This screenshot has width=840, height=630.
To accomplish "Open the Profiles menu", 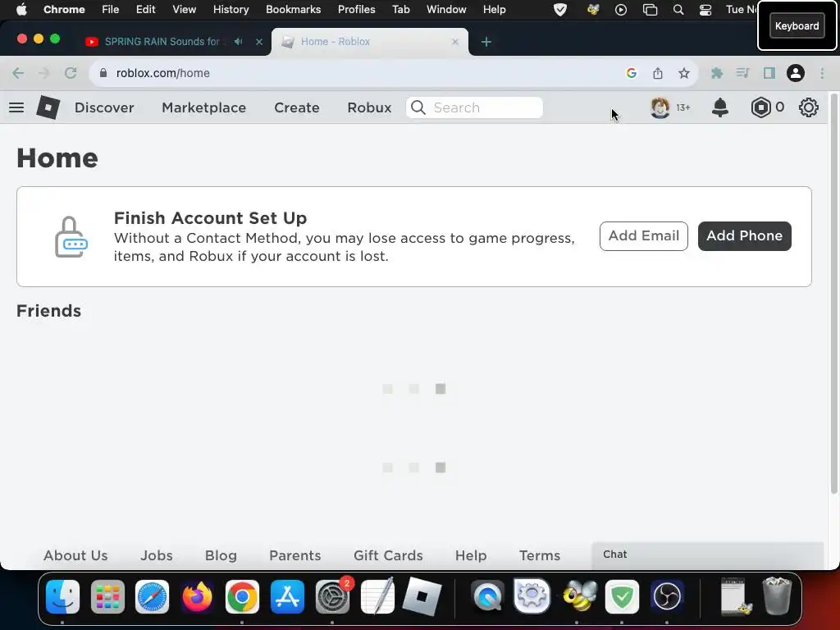I will 356,10.
